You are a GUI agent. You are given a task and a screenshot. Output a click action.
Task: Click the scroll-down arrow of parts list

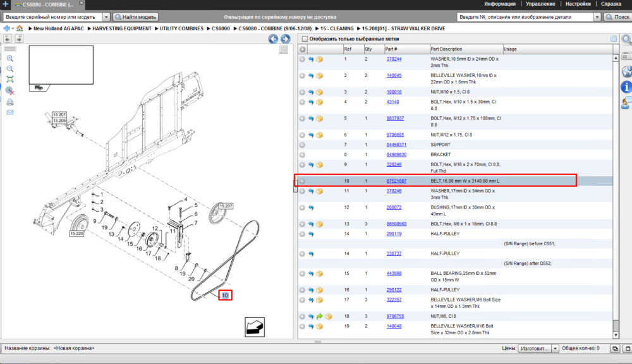(616, 336)
